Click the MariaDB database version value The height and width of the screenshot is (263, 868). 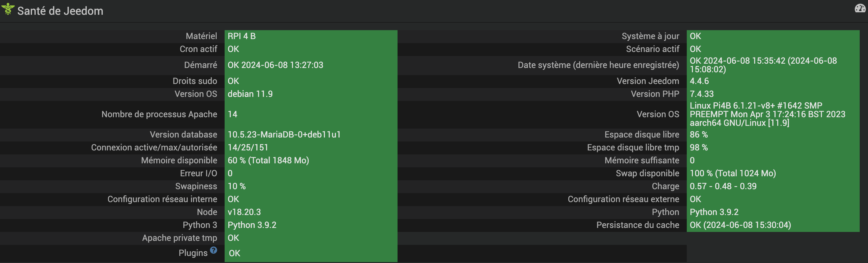pyautogui.click(x=284, y=135)
